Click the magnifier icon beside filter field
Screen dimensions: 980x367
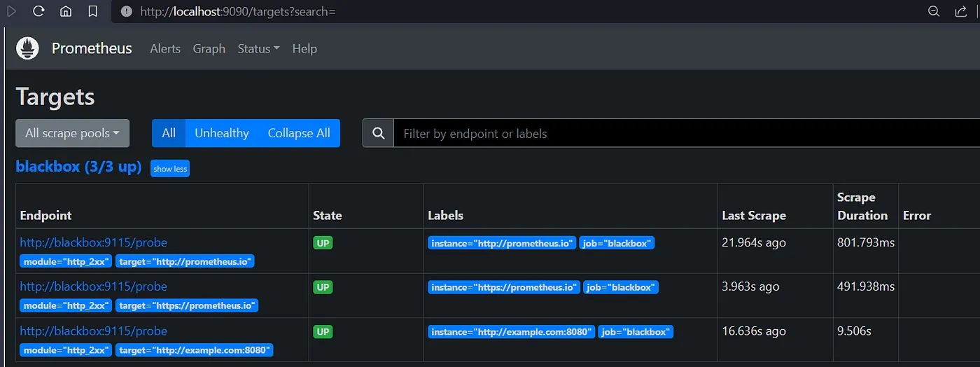[x=379, y=133]
